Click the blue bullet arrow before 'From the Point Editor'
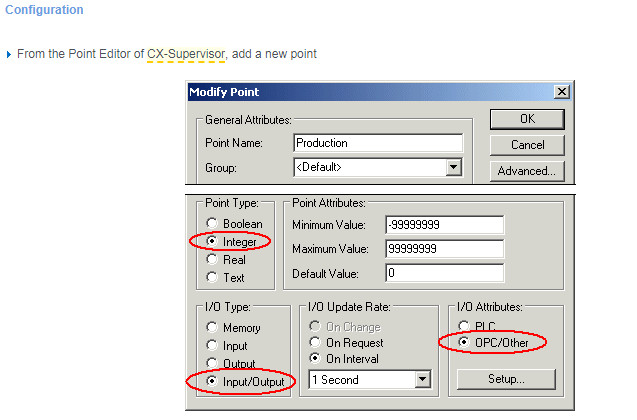Viewport: 637px width, 420px height. click(x=9, y=54)
